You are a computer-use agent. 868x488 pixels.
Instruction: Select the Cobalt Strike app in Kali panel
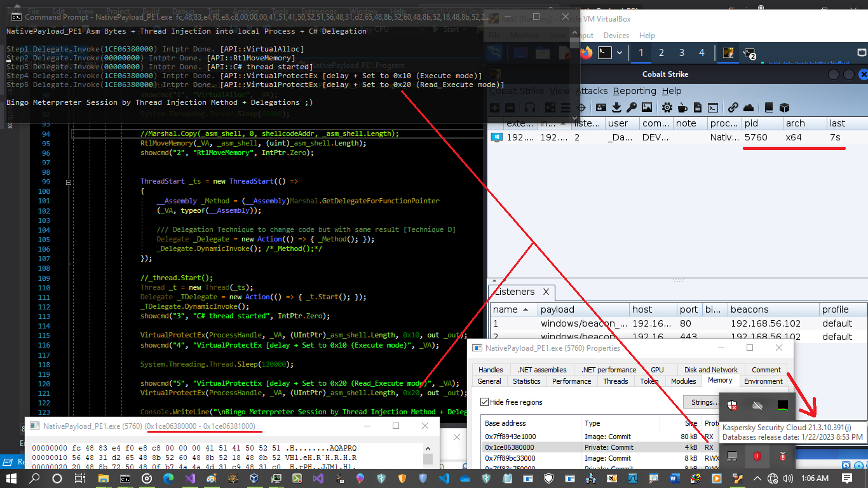728,53
